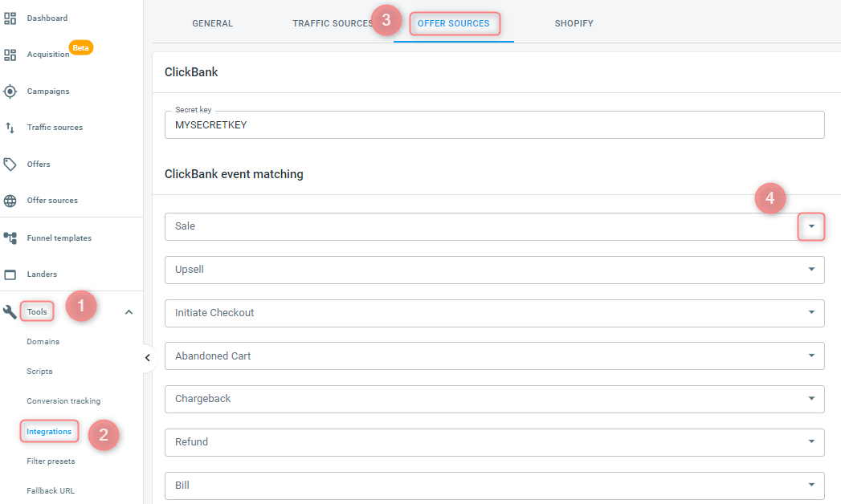Collapse the Tools submenu chevron
The height and width of the screenshot is (504, 841).
point(129,311)
